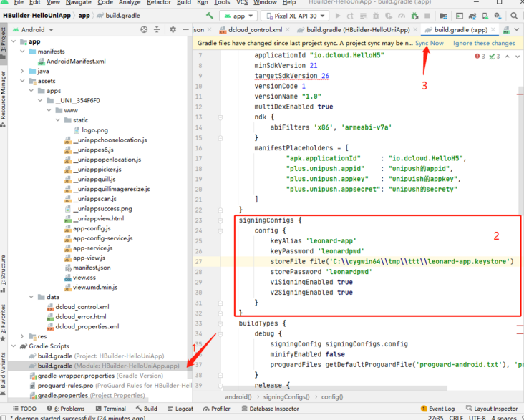Toggle the Structure side panel
Screen dimensions: 524x420
coord(4,273)
